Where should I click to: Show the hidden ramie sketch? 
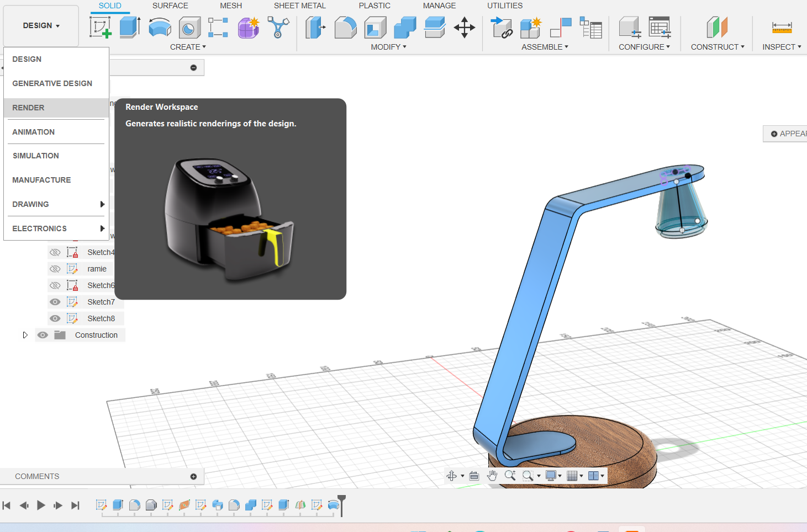55,269
